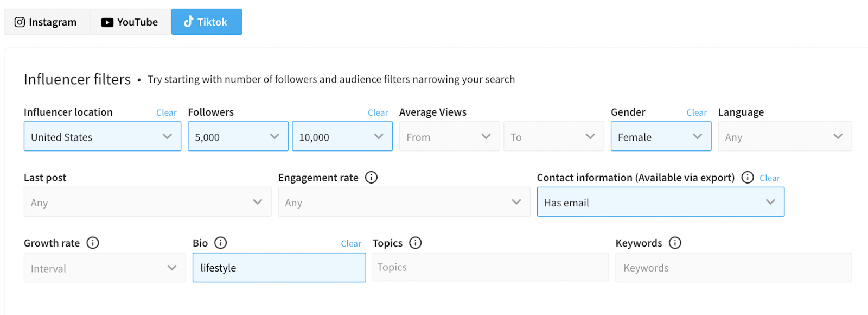Clear the Followers filter
868x315 pixels.
(378, 113)
